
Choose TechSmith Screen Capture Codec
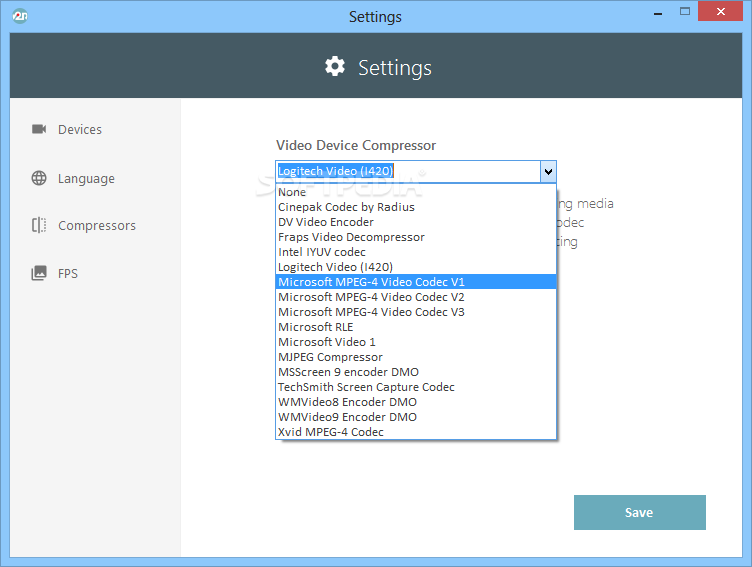(416, 387)
